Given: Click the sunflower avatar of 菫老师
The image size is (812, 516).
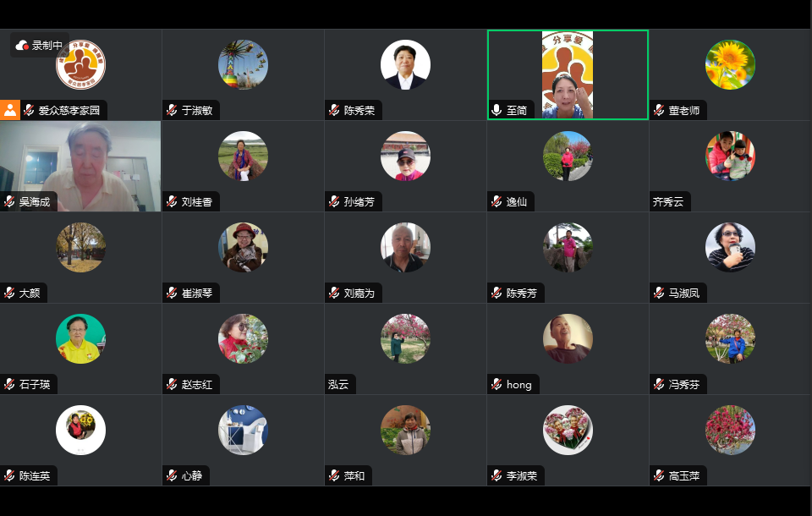Looking at the screenshot, I should point(730,65).
